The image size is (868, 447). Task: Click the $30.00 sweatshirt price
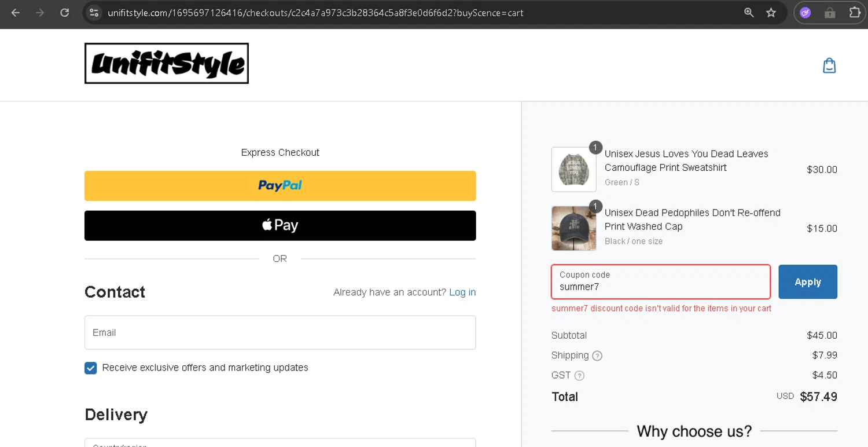point(822,170)
